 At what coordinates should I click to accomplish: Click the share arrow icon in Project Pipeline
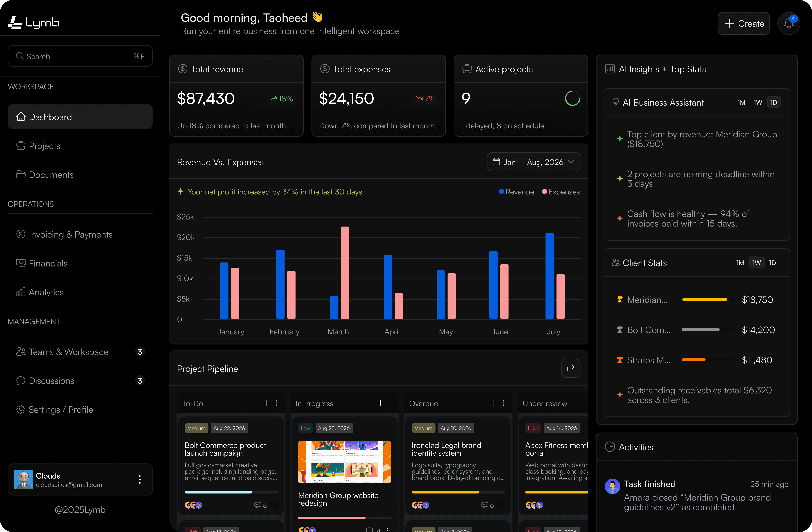[571, 369]
